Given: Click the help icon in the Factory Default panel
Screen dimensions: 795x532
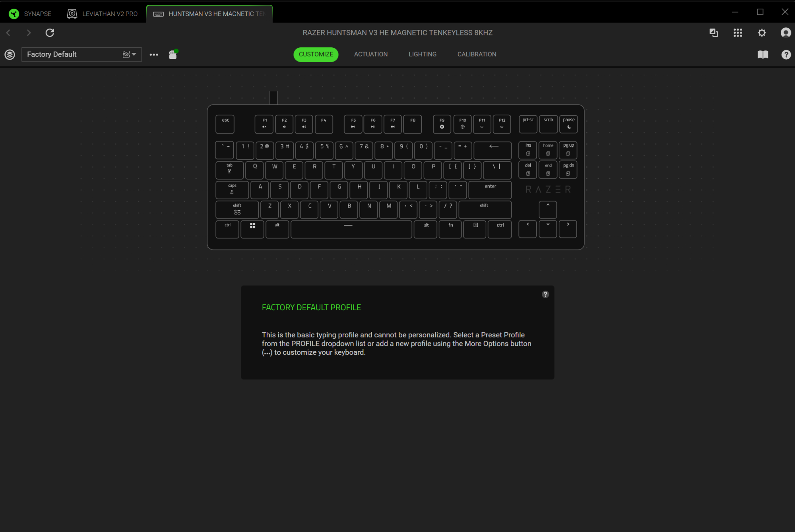Looking at the screenshot, I should tap(545, 294).
